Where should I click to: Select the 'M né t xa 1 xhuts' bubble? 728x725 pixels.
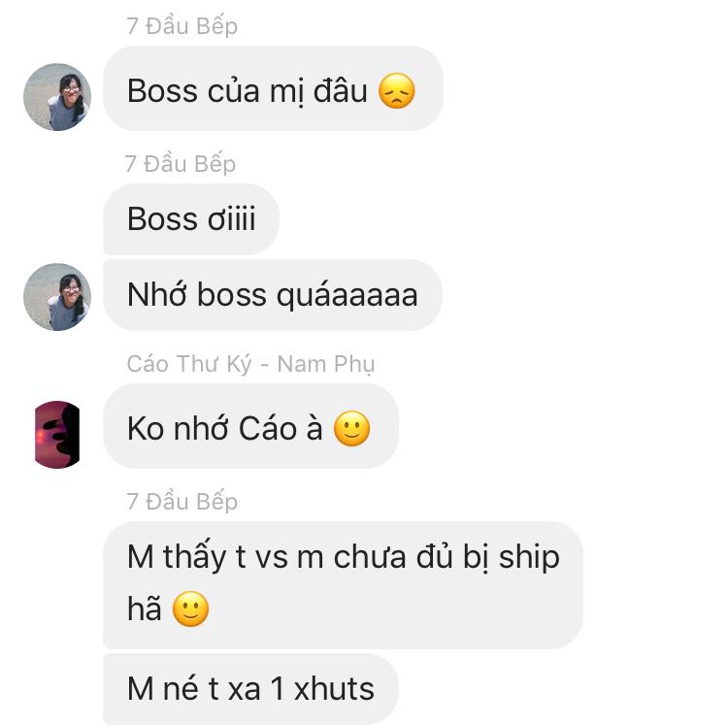click(x=250, y=689)
